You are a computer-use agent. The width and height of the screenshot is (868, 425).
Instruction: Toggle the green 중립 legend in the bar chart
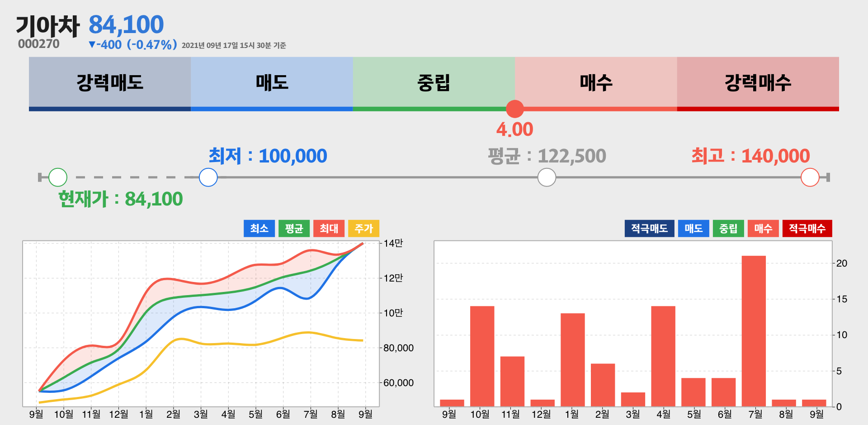click(728, 229)
